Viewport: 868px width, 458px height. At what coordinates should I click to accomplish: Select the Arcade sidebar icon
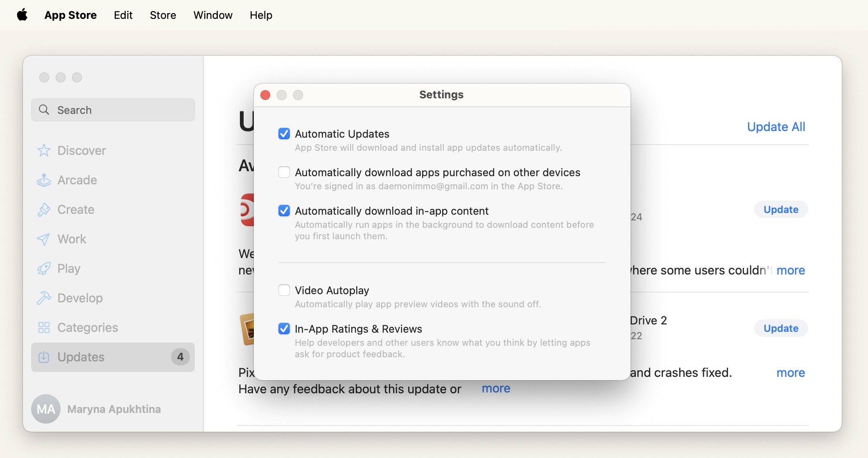[44, 179]
